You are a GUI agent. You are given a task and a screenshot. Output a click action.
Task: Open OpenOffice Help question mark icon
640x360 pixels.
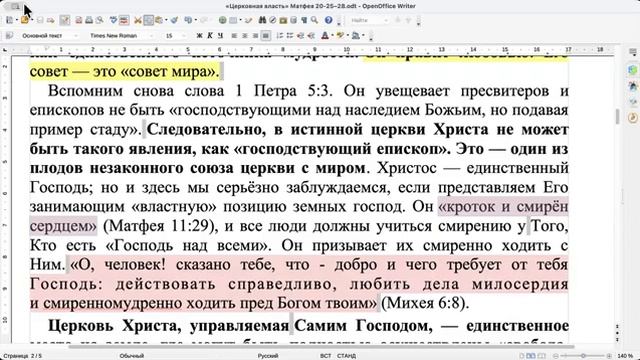coord(329,20)
